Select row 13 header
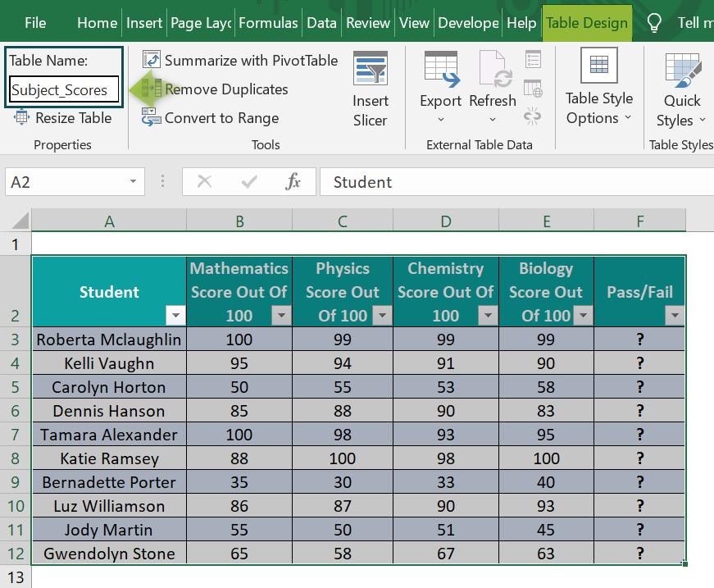 15,577
